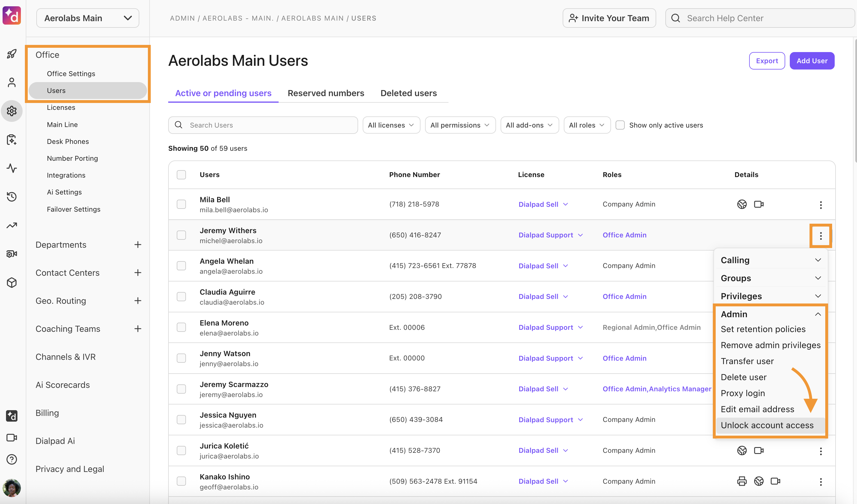Check the box for Jeremy Withers
The height and width of the screenshot is (504, 857).
(181, 235)
